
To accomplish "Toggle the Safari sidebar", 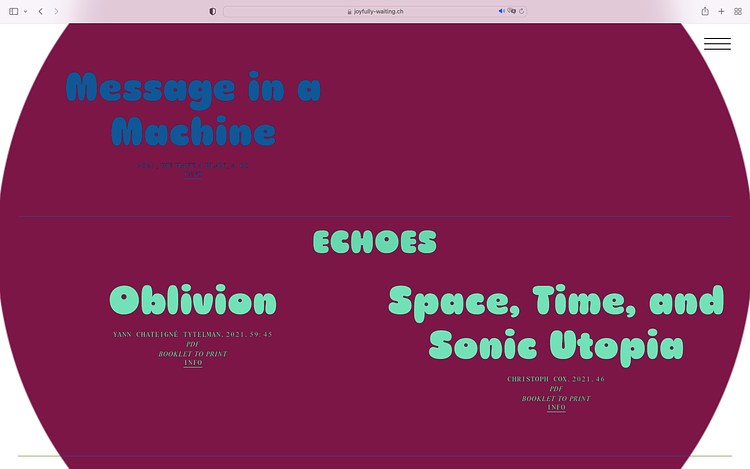I will [13, 11].
